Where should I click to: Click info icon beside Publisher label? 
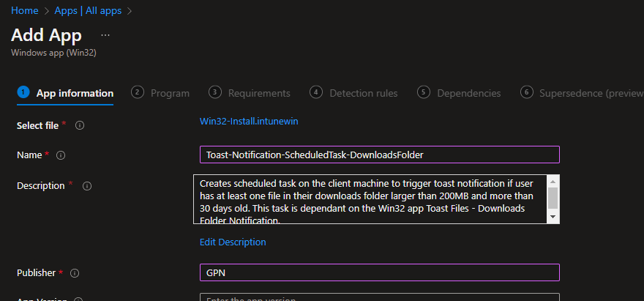(x=74, y=273)
